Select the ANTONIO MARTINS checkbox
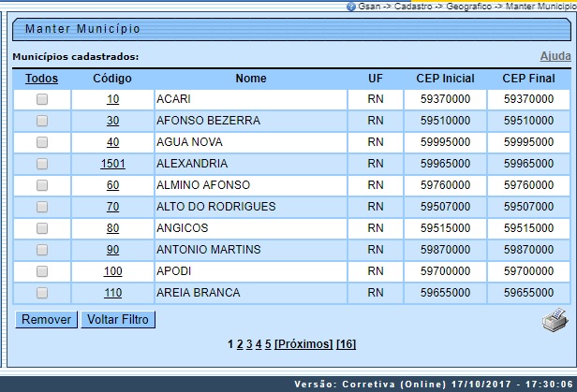The height and width of the screenshot is (392, 577). click(x=42, y=250)
